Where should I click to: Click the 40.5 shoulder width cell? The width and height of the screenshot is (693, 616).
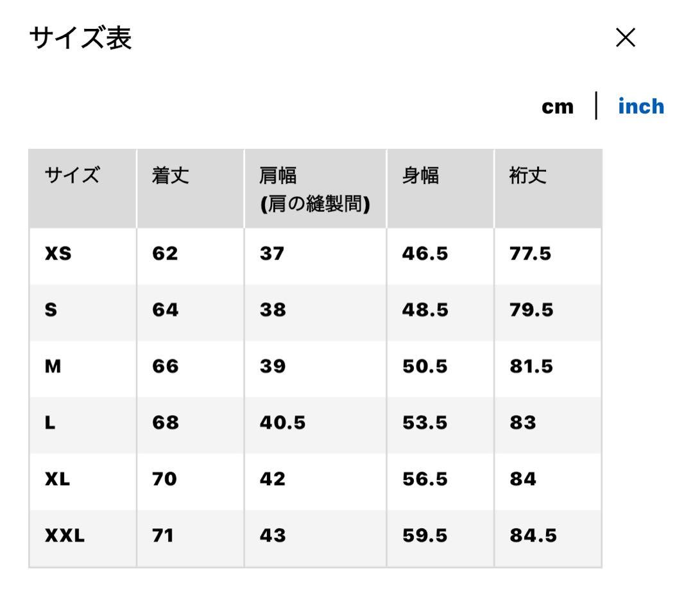282,424
